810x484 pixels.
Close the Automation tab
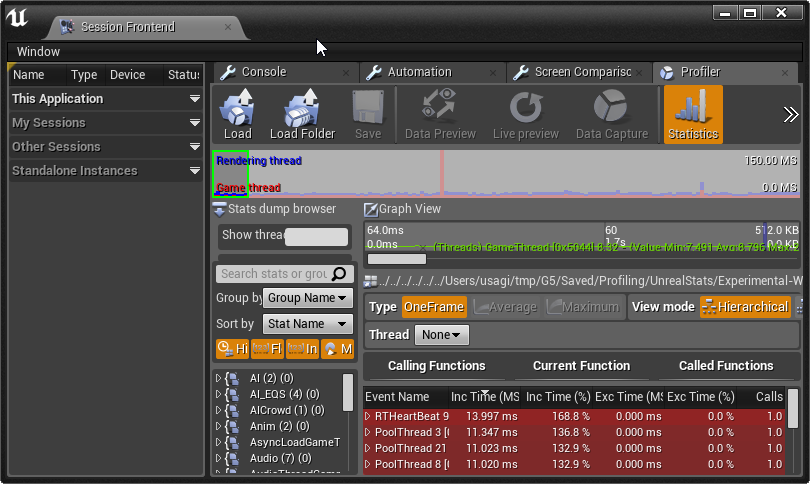coord(493,73)
